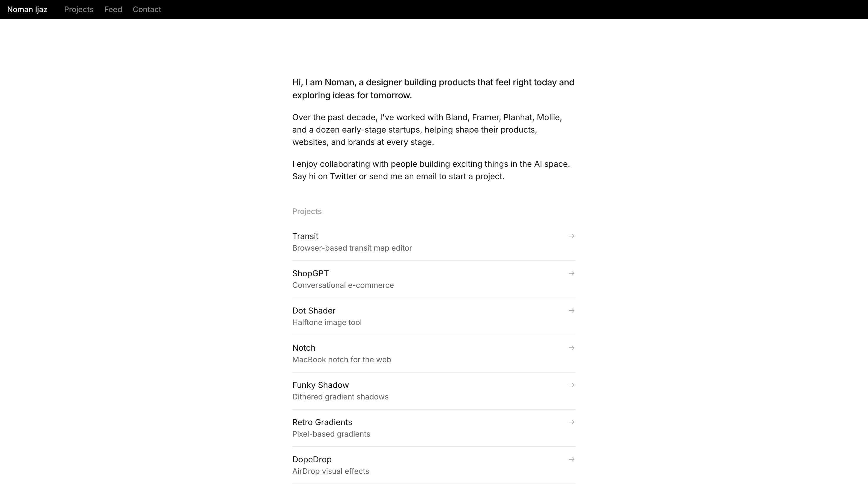Select the Dot Shader project title
This screenshot has width=868, height=493.
(x=314, y=311)
